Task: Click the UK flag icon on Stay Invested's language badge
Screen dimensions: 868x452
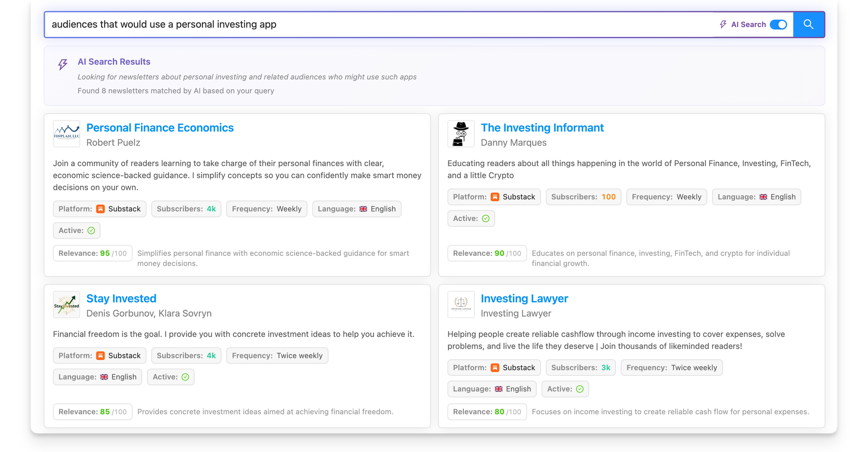Action: tap(104, 377)
